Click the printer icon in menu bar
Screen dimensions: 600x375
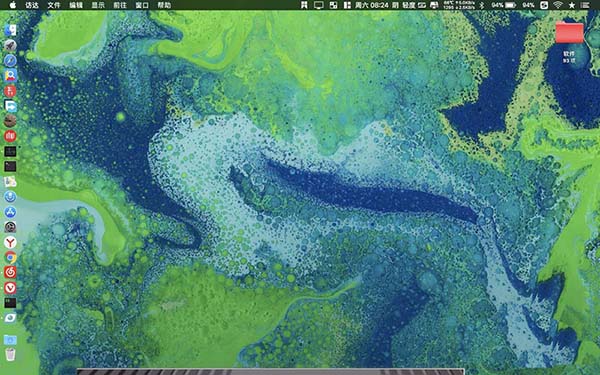434,5
